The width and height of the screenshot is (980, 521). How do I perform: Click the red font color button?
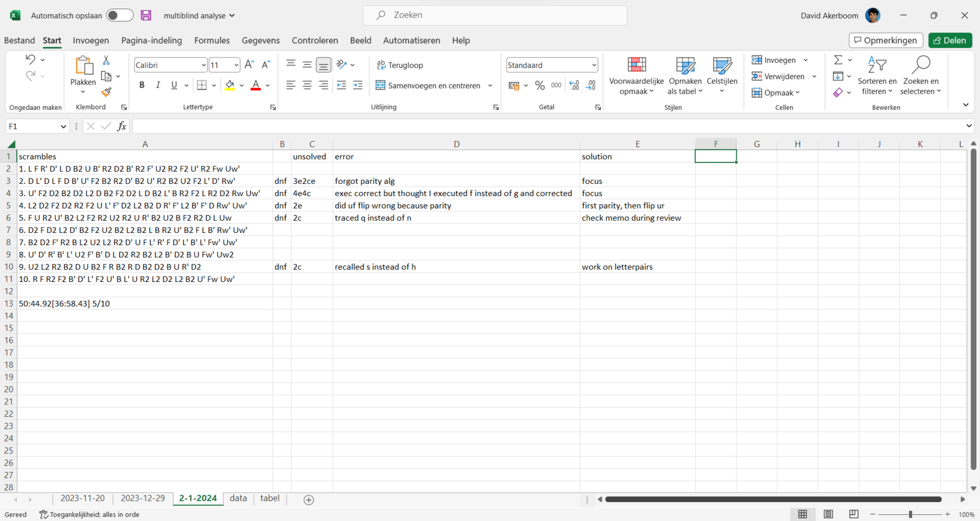pos(256,85)
